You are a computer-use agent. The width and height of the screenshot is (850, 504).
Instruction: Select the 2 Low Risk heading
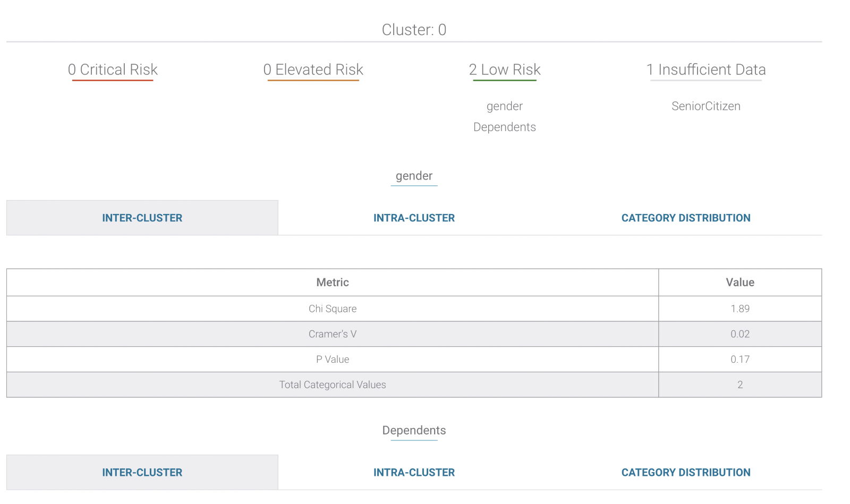click(504, 70)
